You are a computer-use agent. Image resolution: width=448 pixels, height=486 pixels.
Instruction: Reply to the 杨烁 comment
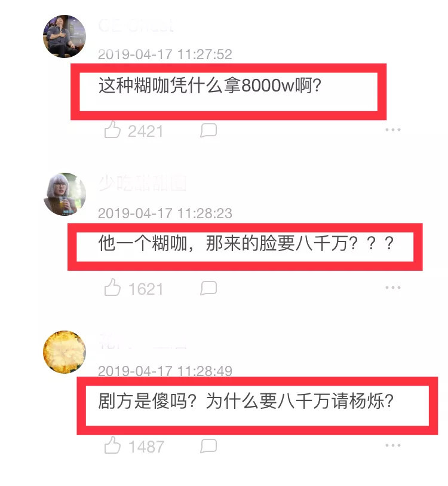click(208, 446)
